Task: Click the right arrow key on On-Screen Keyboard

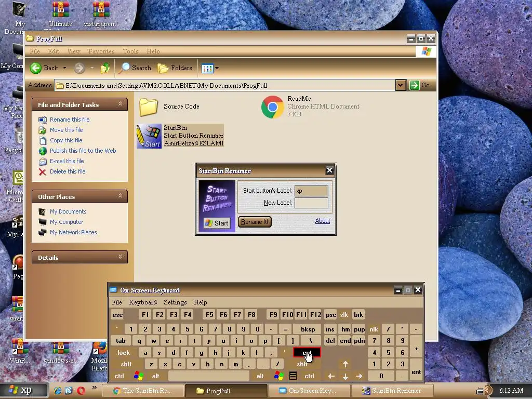Action: point(359,376)
